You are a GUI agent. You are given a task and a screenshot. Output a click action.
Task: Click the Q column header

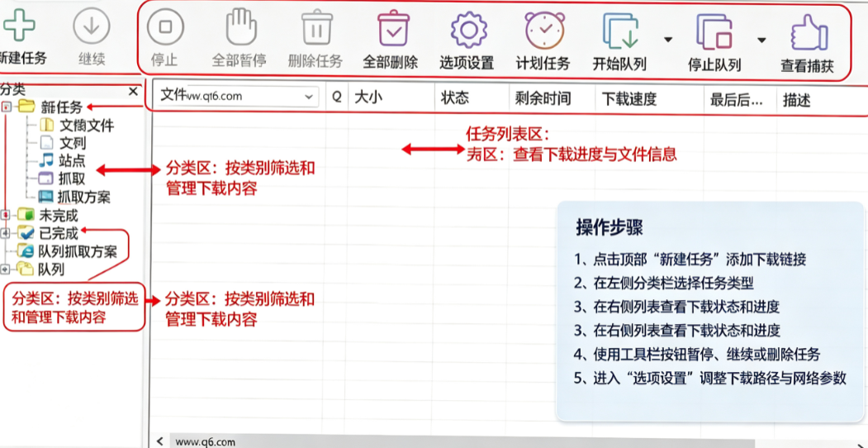tap(337, 98)
